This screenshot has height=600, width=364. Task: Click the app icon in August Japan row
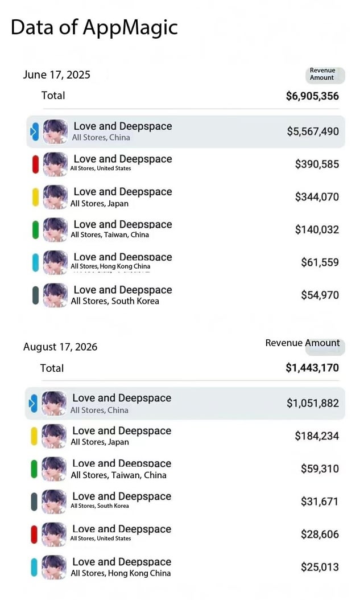click(x=54, y=436)
